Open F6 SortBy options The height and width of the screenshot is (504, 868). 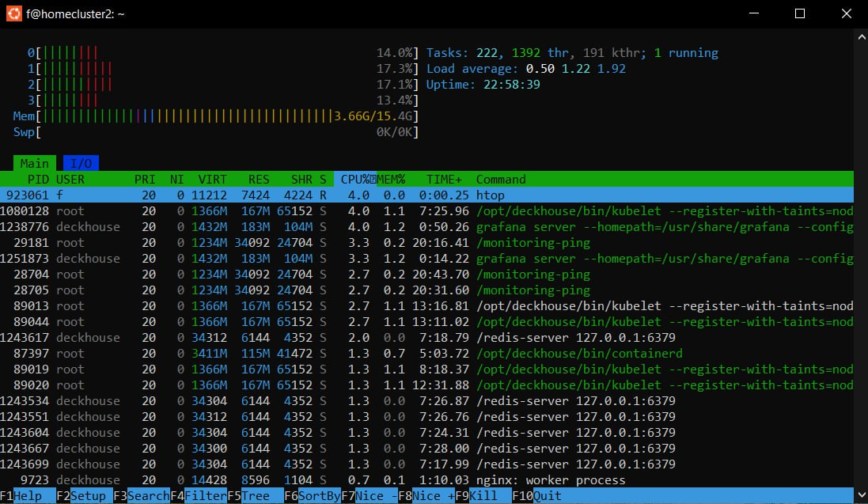pyautogui.click(x=313, y=495)
